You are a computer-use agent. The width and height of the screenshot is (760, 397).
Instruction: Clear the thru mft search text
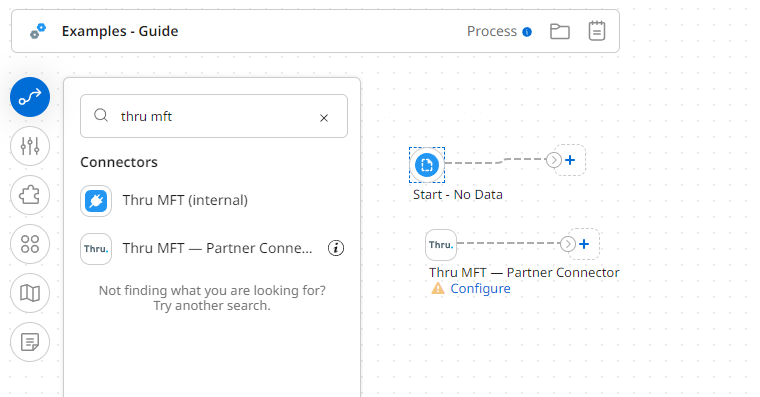(324, 118)
